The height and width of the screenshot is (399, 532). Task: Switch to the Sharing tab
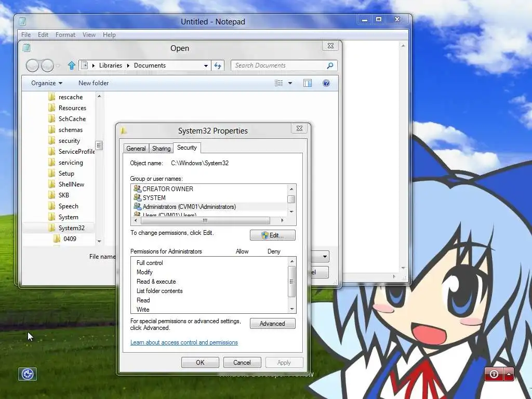[x=161, y=148]
